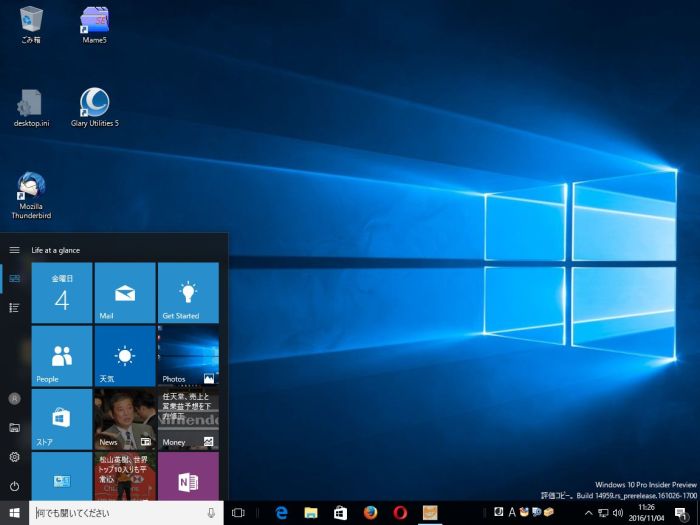Image resolution: width=700 pixels, height=525 pixels.
Task: Launch the Get Started tile
Action: pos(188,293)
